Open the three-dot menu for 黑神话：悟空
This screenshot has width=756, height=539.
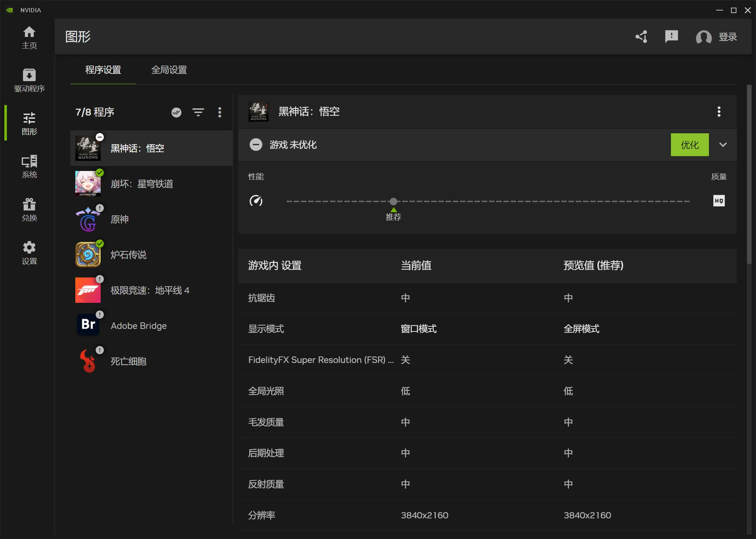[720, 112]
